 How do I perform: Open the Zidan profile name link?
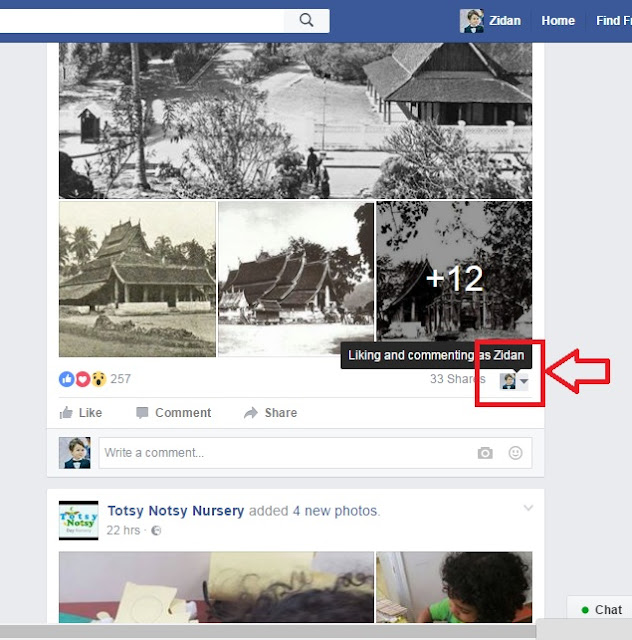[x=505, y=20]
